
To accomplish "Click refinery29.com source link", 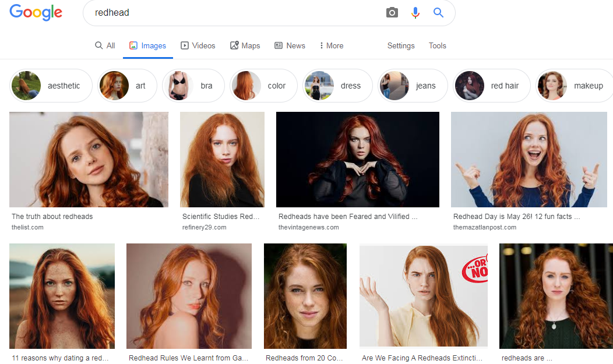I will click(x=204, y=227).
